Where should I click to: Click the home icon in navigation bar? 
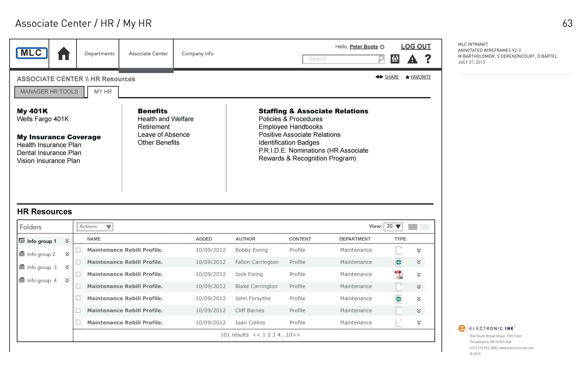(x=63, y=53)
